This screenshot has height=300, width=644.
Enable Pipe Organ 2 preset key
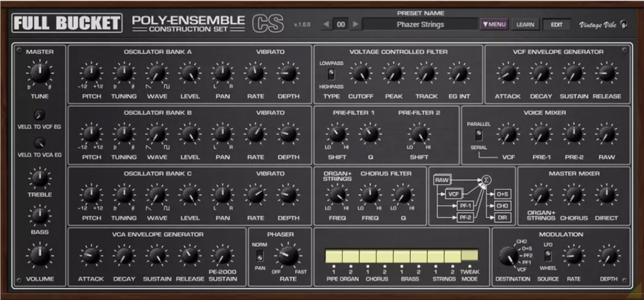(x=350, y=256)
